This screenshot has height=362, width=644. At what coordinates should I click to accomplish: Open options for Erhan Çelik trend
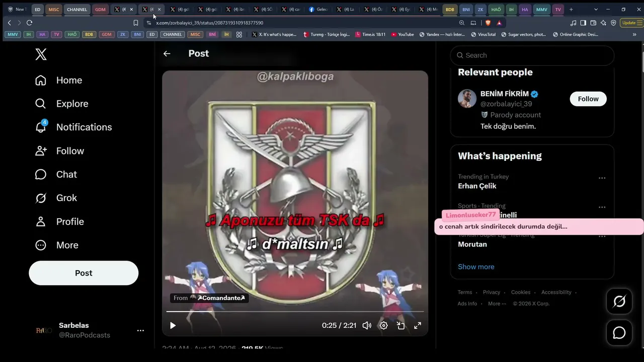[x=602, y=178]
